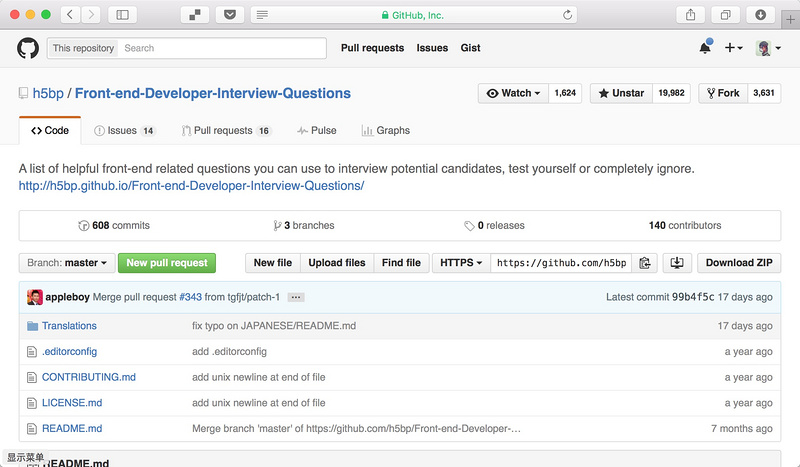Open the Translations folder
The image size is (800, 467).
(69, 326)
